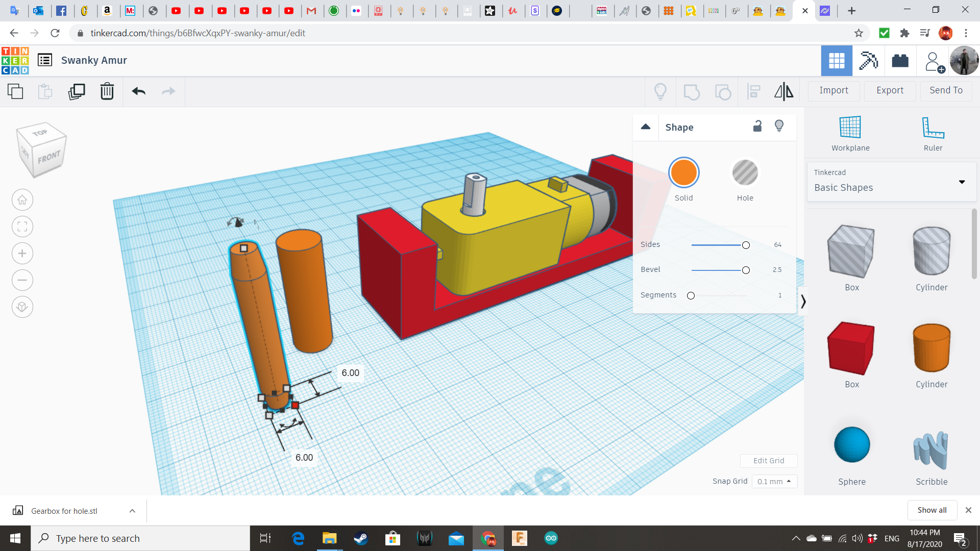The height and width of the screenshot is (551, 980).
Task: Open the Mirror tool
Action: pyautogui.click(x=783, y=91)
